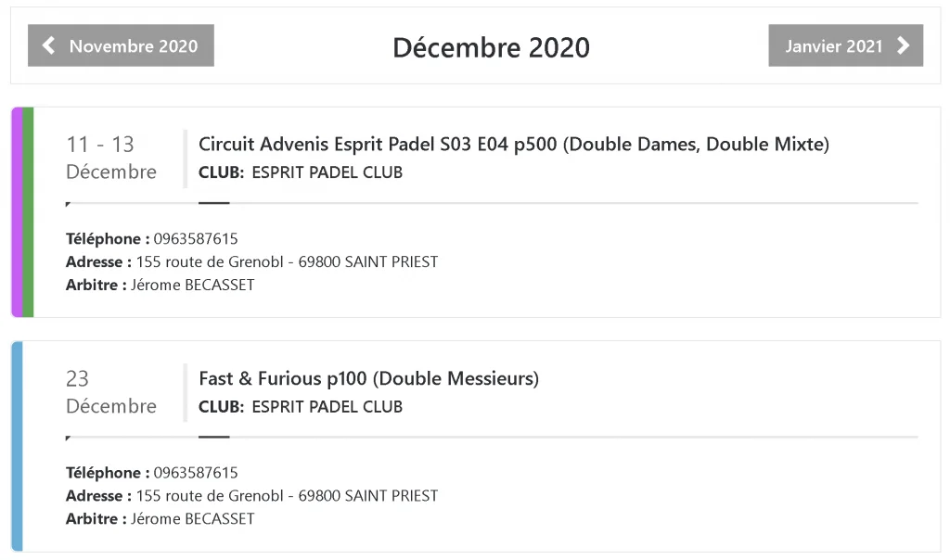The height and width of the screenshot is (560, 950).
Task: Click the phone number of the Circuit Advenis event
Action: click(x=196, y=239)
